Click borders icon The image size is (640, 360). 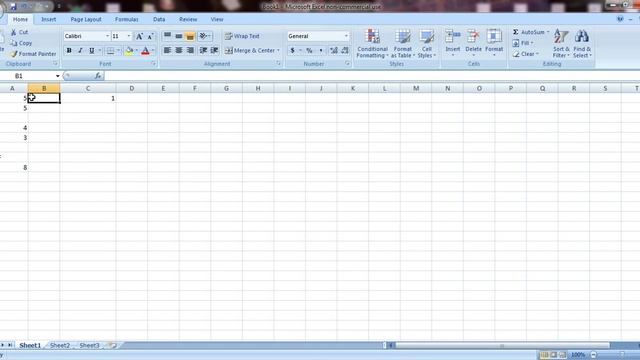coord(110,51)
